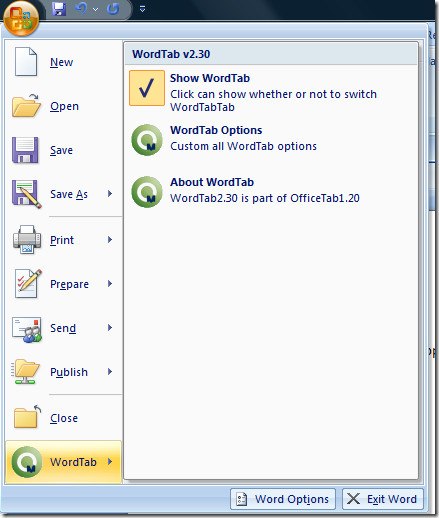Expand the Print submenu arrow
439x518 pixels.
(x=110, y=240)
